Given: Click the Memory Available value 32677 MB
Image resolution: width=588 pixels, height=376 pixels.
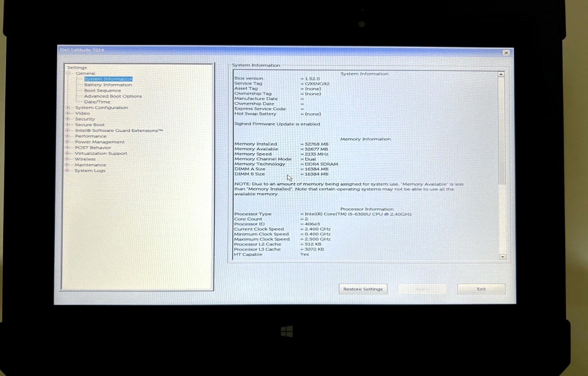Looking at the screenshot, I should (316, 149).
